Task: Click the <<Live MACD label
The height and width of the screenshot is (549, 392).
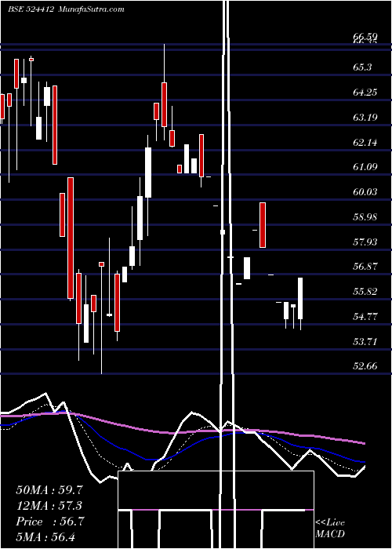Action: (330, 528)
